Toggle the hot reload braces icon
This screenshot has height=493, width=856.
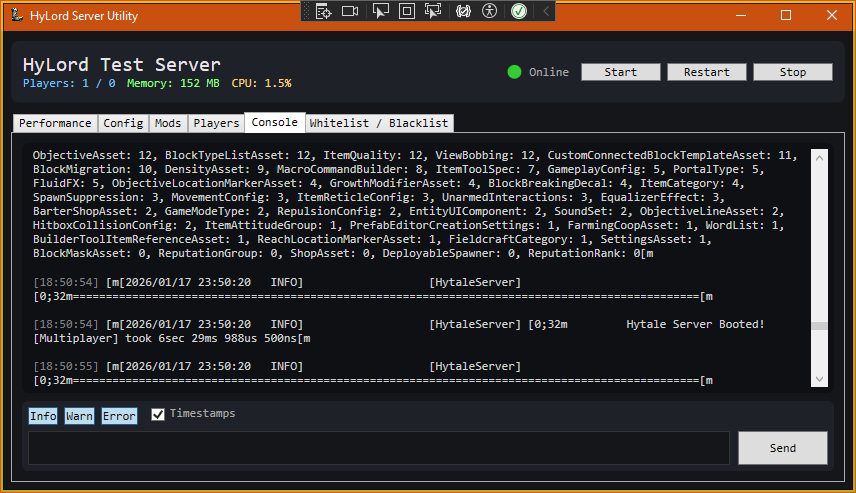coord(463,11)
